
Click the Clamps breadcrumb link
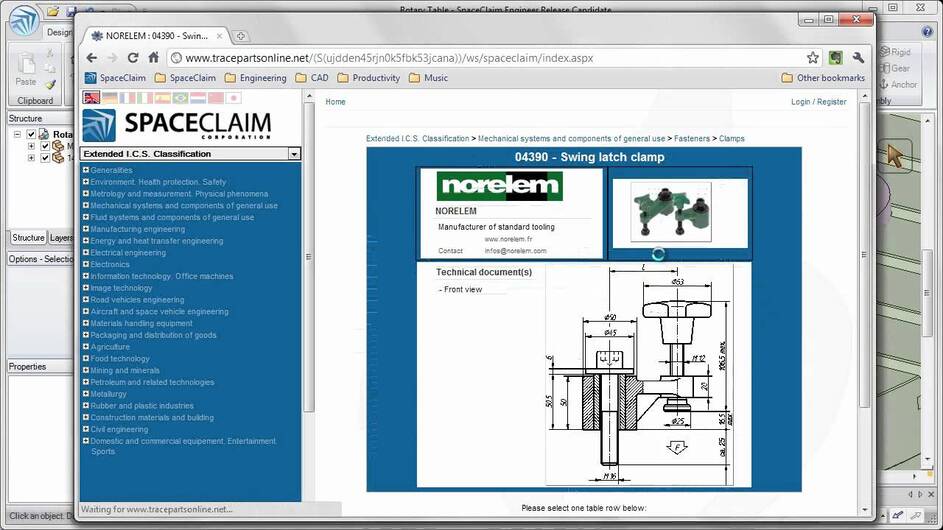[731, 138]
